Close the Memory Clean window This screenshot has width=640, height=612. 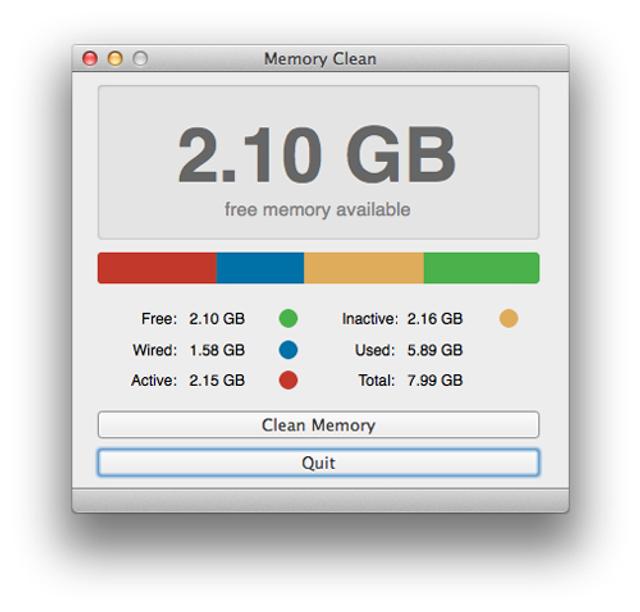coord(90,59)
